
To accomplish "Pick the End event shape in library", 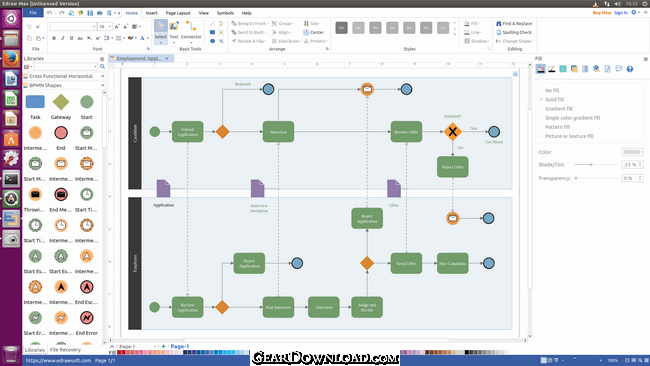I will coord(61,137).
